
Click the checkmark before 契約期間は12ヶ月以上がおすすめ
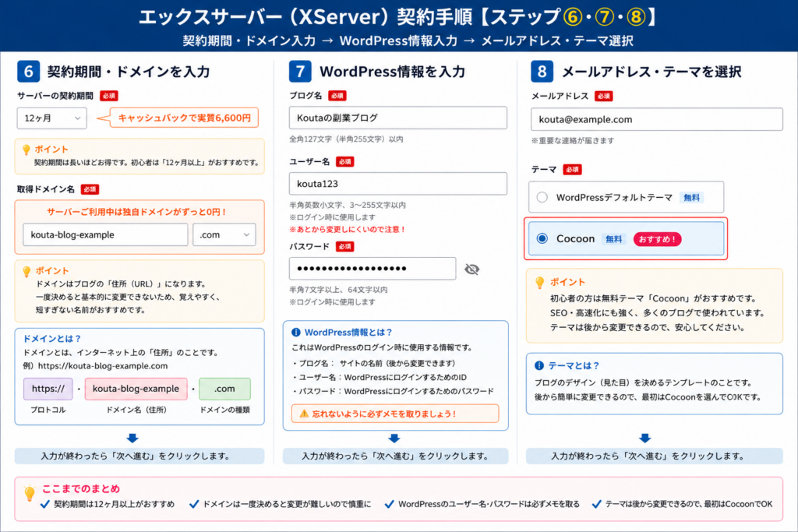coord(44,504)
